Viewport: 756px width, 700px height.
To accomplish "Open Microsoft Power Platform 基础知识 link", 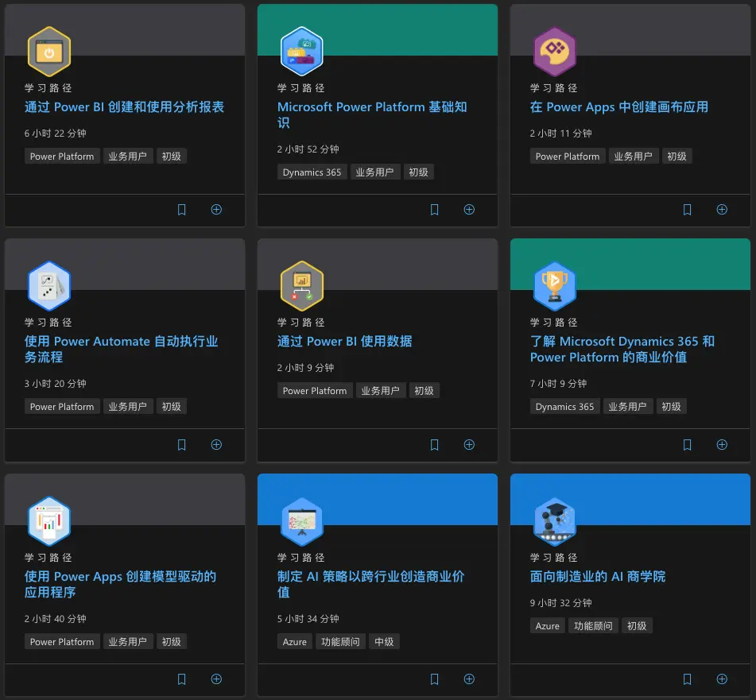I will [372, 114].
